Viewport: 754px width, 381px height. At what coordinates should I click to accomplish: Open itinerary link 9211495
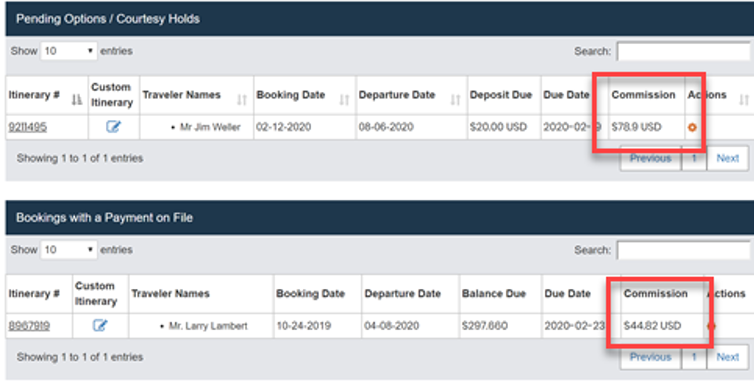[x=27, y=127]
